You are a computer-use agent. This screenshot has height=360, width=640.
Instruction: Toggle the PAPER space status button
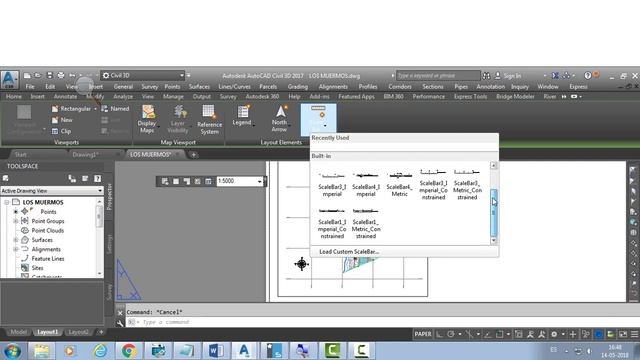click(423, 334)
